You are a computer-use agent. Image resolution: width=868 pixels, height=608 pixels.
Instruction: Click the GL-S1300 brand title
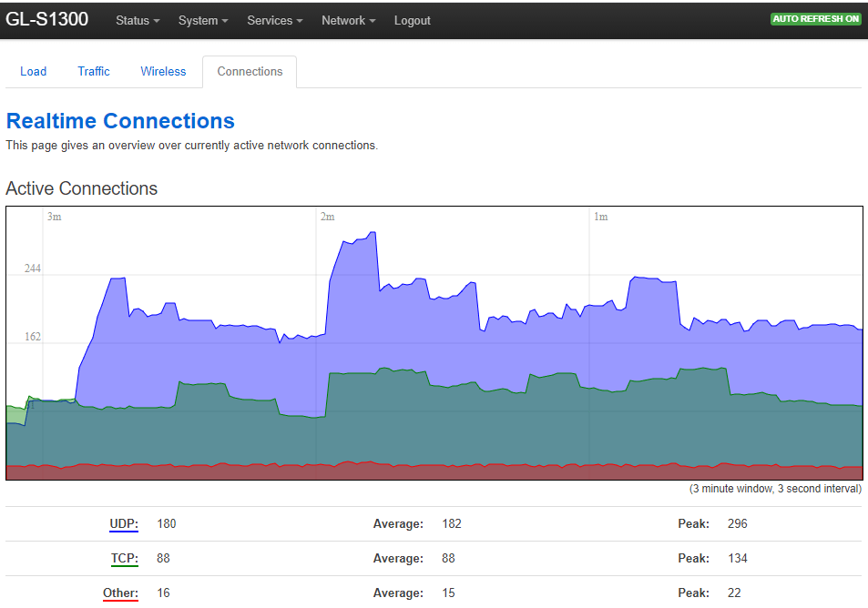click(47, 19)
